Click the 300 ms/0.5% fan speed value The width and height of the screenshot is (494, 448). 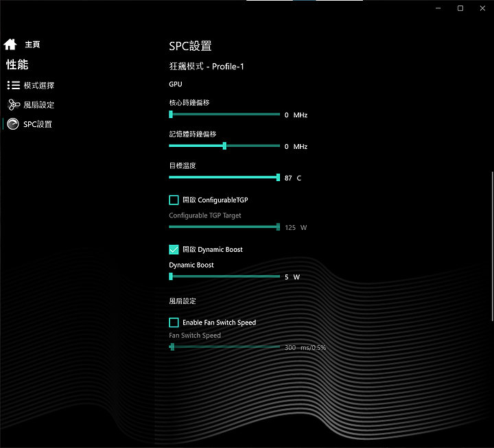pos(305,348)
